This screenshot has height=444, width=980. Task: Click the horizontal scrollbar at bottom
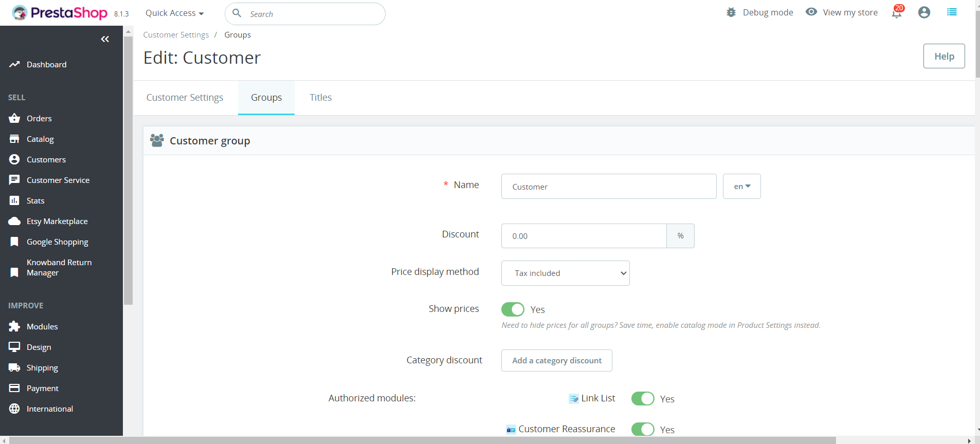pos(423,440)
